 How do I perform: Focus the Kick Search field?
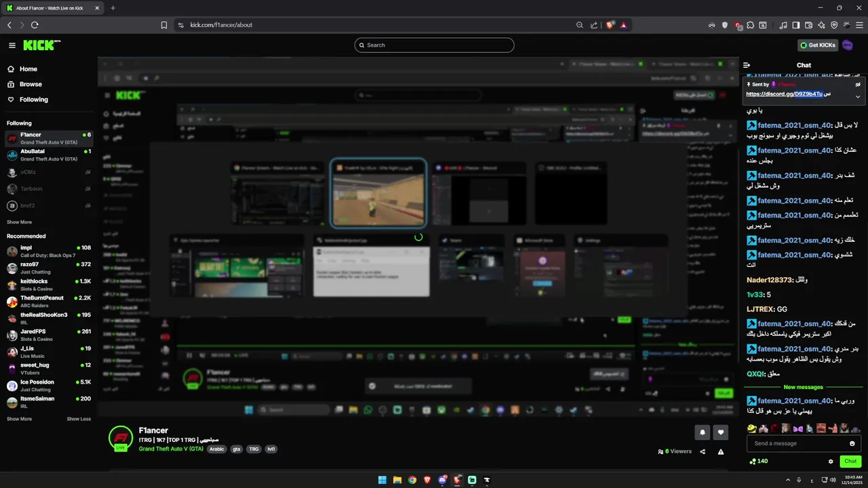(x=434, y=45)
